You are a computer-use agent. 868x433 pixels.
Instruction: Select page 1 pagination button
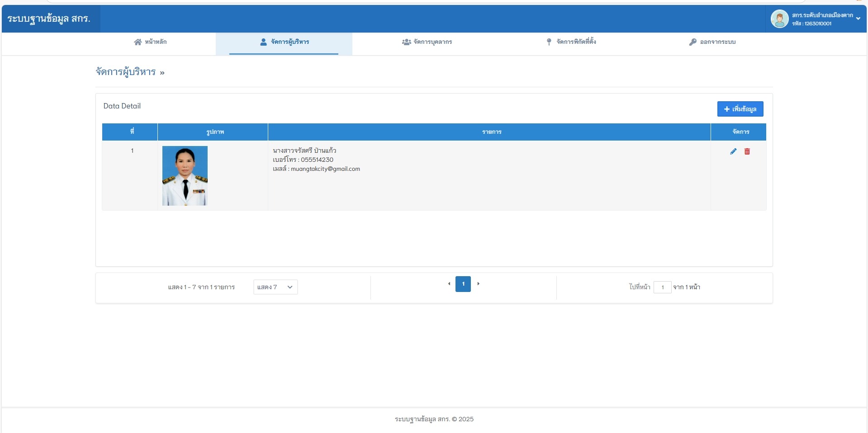(x=463, y=284)
